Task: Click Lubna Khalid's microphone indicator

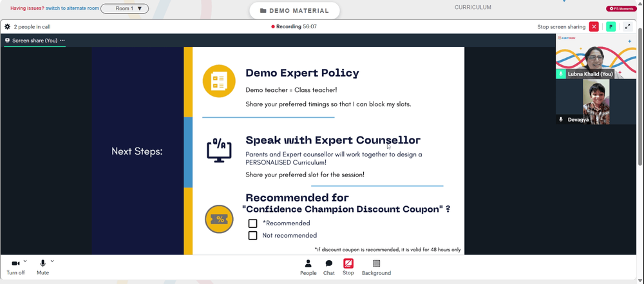Action: pos(561,74)
